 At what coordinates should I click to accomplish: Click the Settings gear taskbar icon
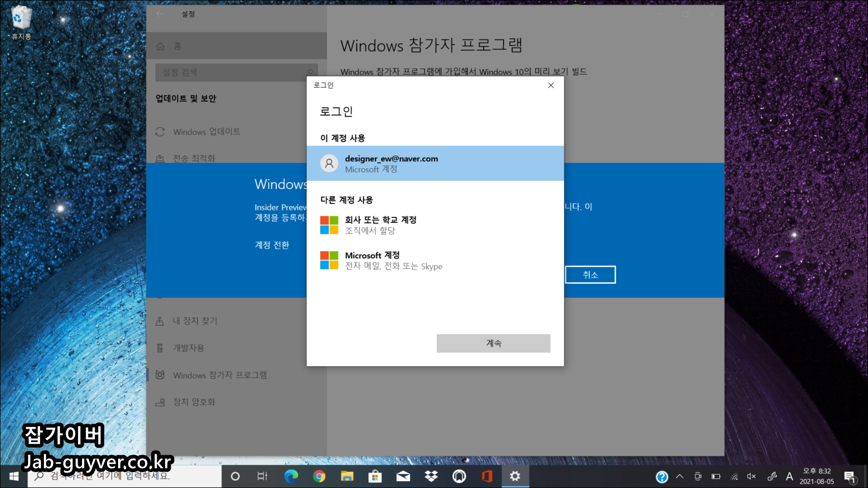point(515,476)
